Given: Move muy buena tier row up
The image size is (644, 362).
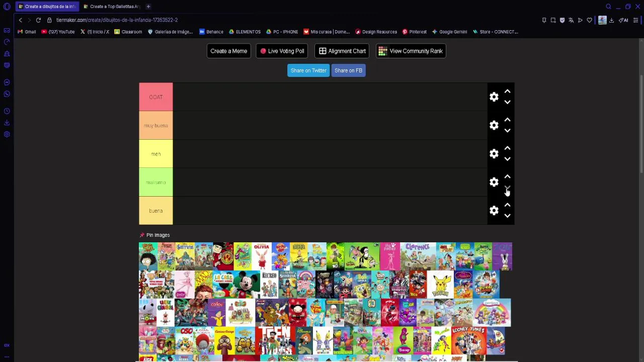Looking at the screenshot, I should 507,120.
